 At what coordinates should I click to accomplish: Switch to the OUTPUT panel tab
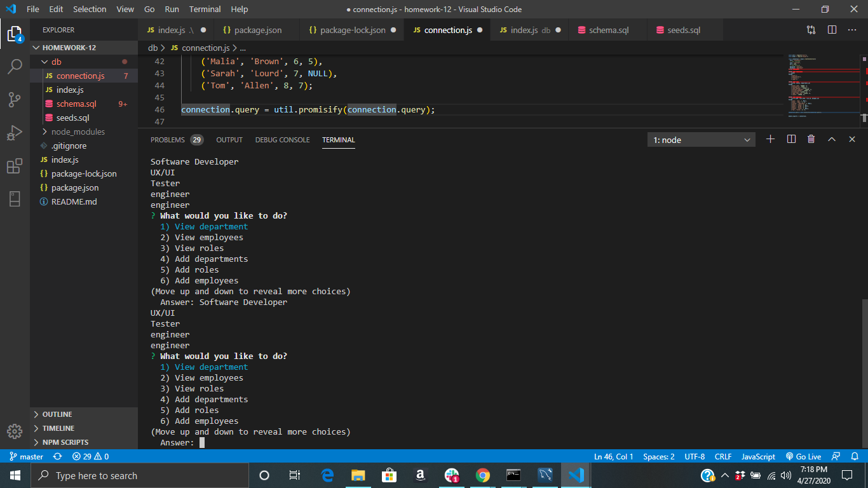click(x=229, y=140)
